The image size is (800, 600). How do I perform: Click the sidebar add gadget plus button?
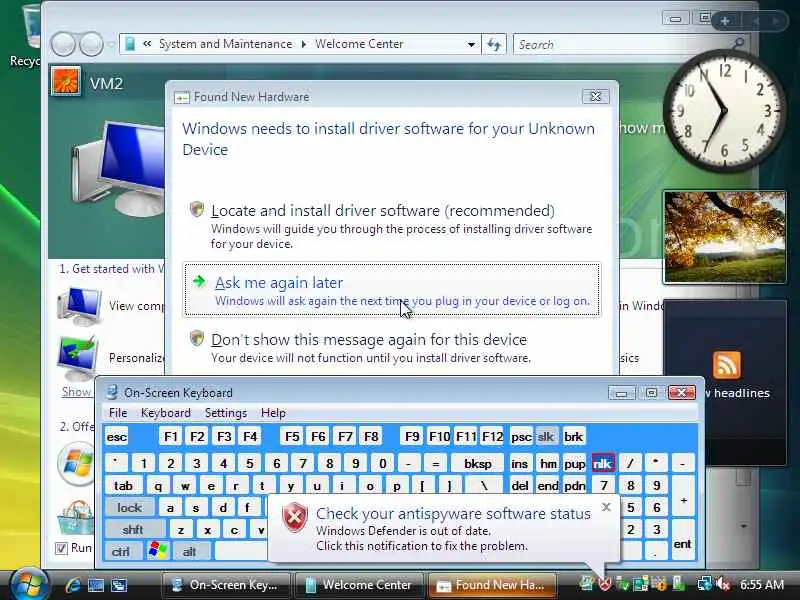pyautogui.click(x=724, y=21)
